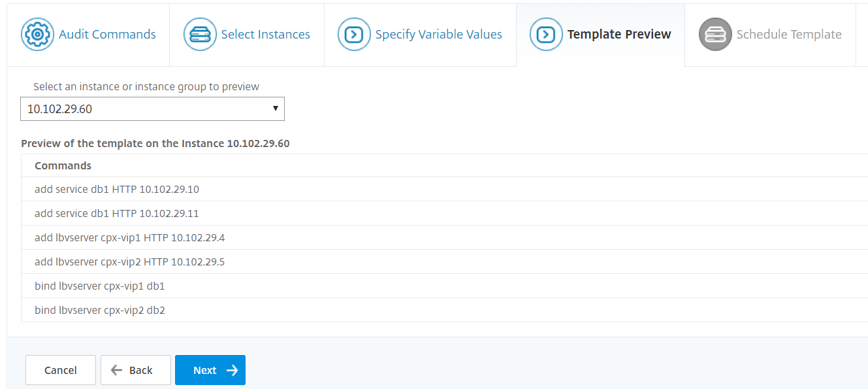Select command 'bind lbvserver cpx-vip1 db1'

[x=444, y=286]
